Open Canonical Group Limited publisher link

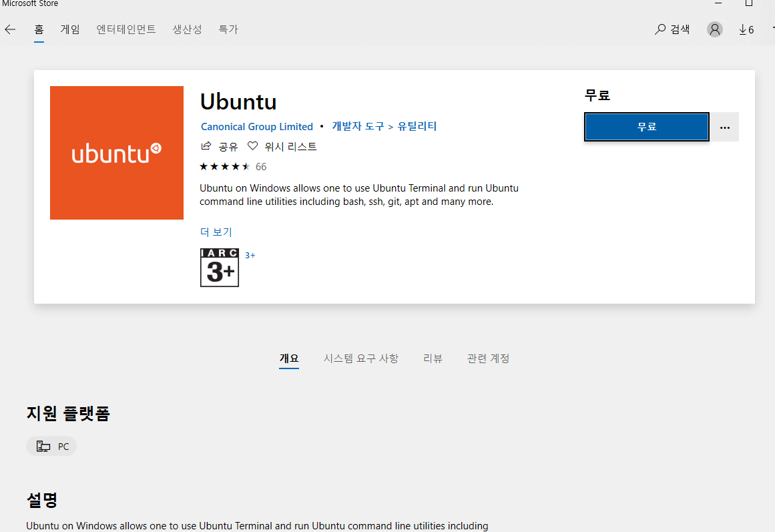(x=256, y=127)
